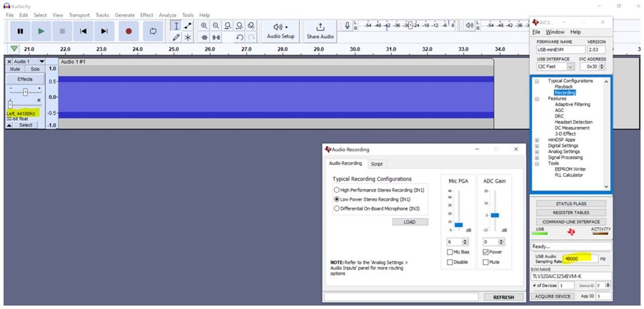Fit selection to width zoom icon
The height and width of the screenshot is (309, 644).
(x=227, y=26)
